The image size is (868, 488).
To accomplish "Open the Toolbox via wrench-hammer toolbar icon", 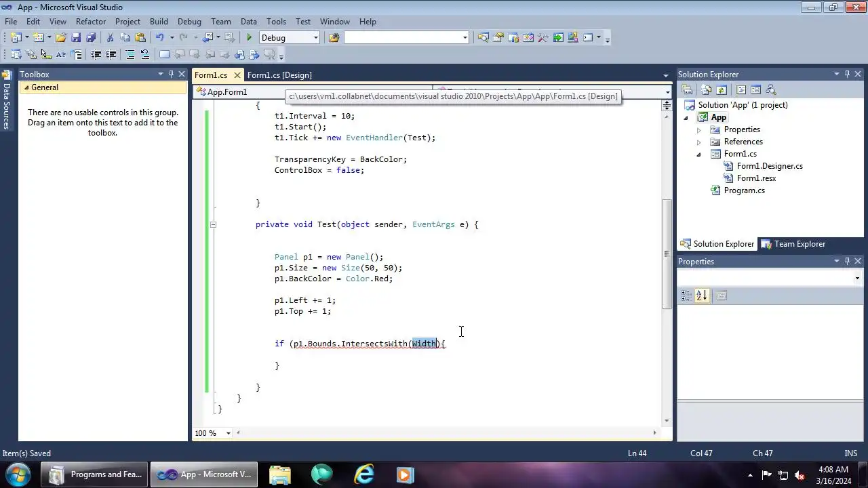I will tap(542, 38).
